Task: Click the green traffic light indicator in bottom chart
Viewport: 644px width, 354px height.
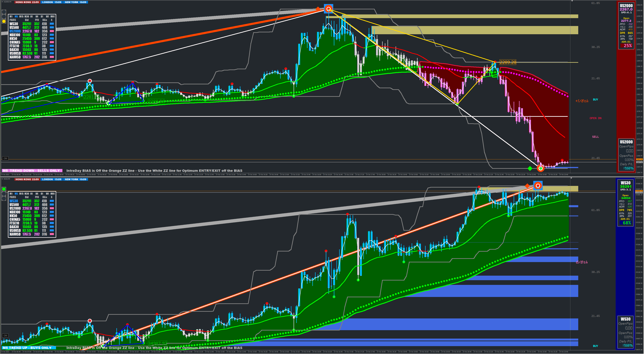Action: (4, 189)
